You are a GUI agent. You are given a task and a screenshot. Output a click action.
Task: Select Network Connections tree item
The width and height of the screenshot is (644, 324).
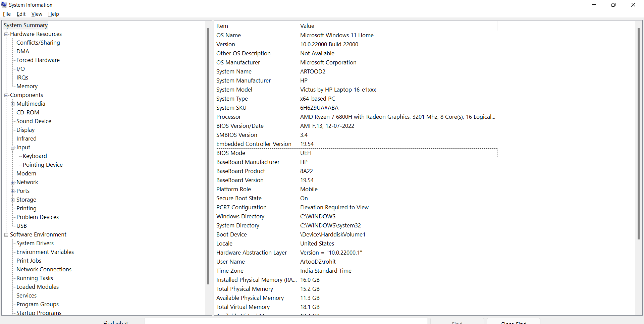44,269
